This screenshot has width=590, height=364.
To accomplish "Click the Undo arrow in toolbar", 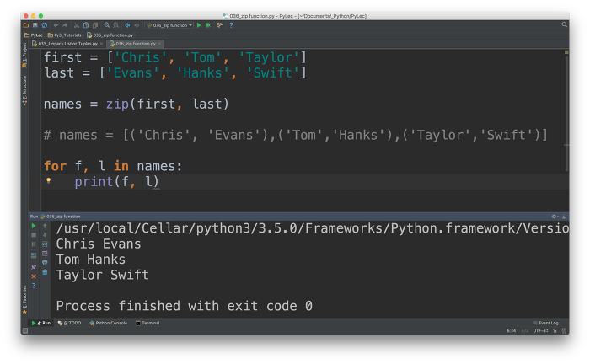I will coord(56,25).
